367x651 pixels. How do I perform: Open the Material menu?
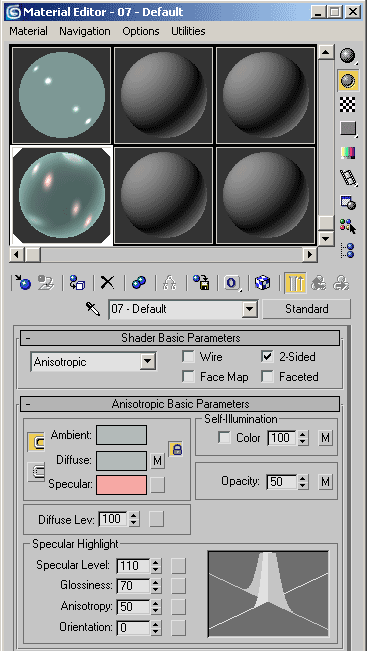tap(29, 31)
